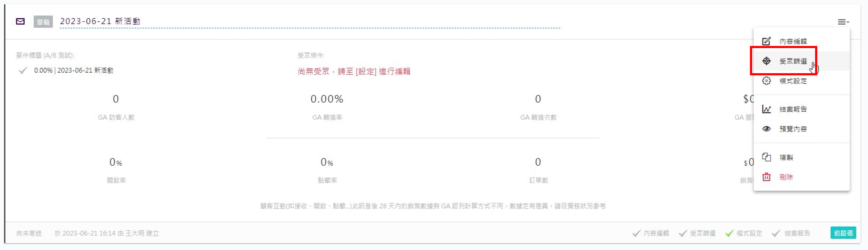Click the 內容編輯 checkmark in footer
This screenshot has width=868, height=250.
(x=636, y=233)
